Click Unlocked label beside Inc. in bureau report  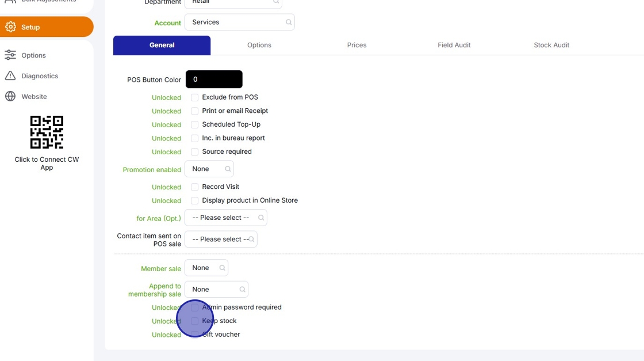tap(166, 138)
